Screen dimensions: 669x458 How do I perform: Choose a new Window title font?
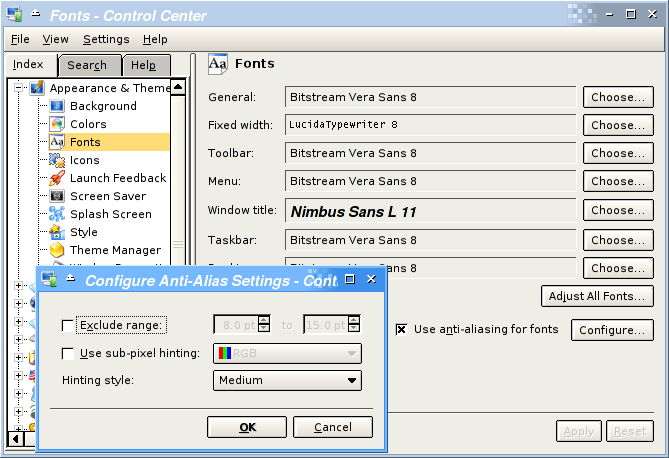pyautogui.click(x=617, y=211)
